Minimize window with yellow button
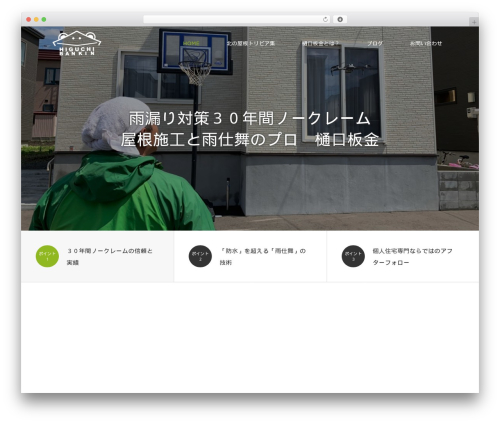This screenshot has height=423, width=500. [x=36, y=20]
